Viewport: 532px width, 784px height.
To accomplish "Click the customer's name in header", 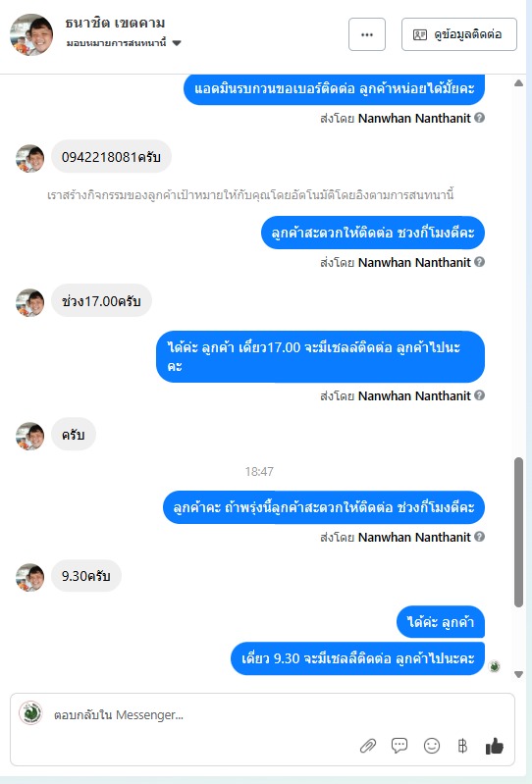I will click(x=115, y=23).
